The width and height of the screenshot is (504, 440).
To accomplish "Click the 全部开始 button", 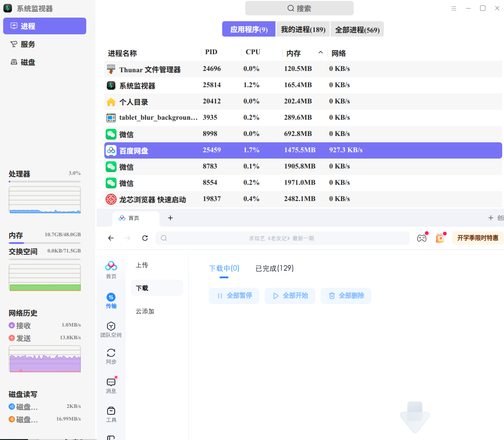I will point(290,296).
